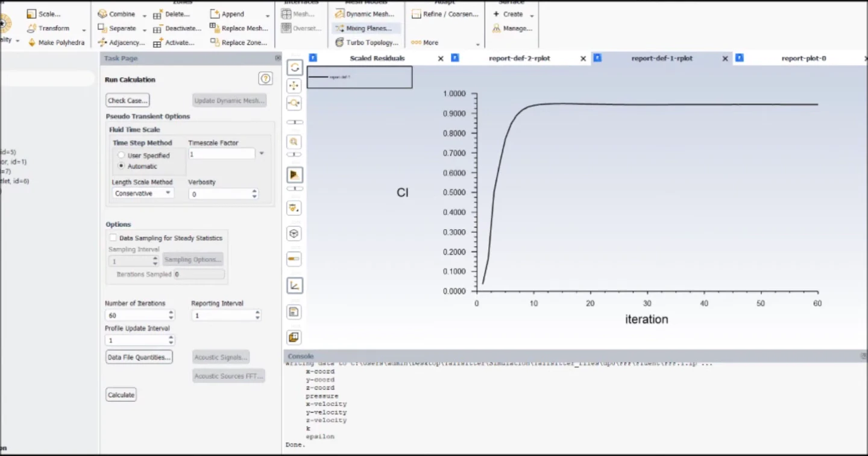
Task: Open the Replace Zone dialog
Action: (238, 43)
